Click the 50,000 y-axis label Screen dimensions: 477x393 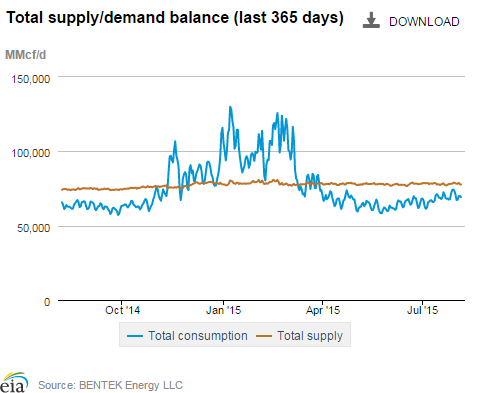point(33,228)
